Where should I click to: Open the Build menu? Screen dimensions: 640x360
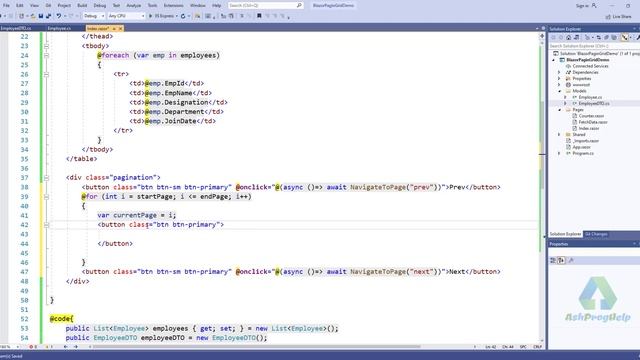point(82,5)
